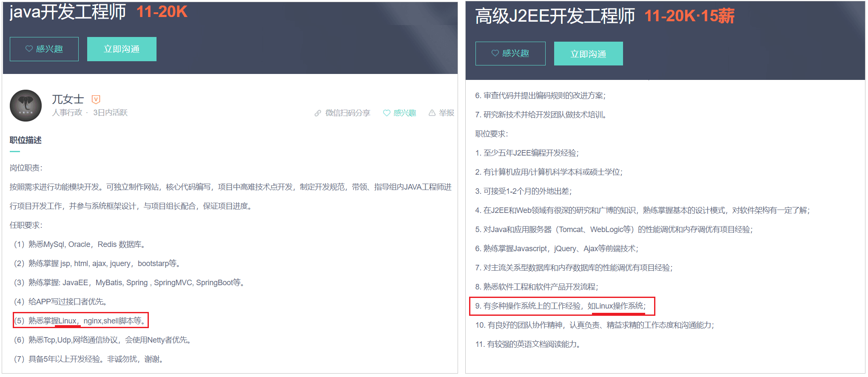Click the 职位要求 label in the J2EE posting
The width and height of the screenshot is (868, 377).
click(x=491, y=134)
